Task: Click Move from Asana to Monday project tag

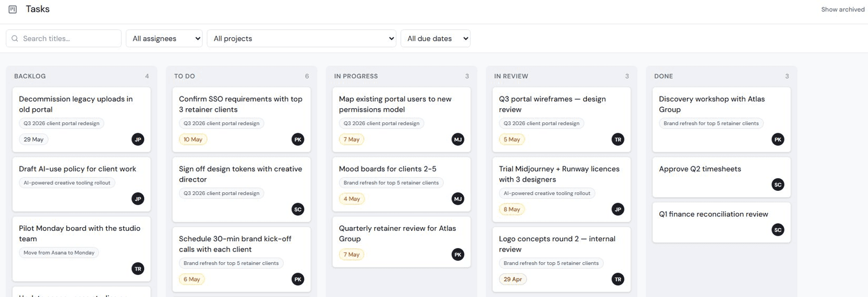Action: pos(59,253)
